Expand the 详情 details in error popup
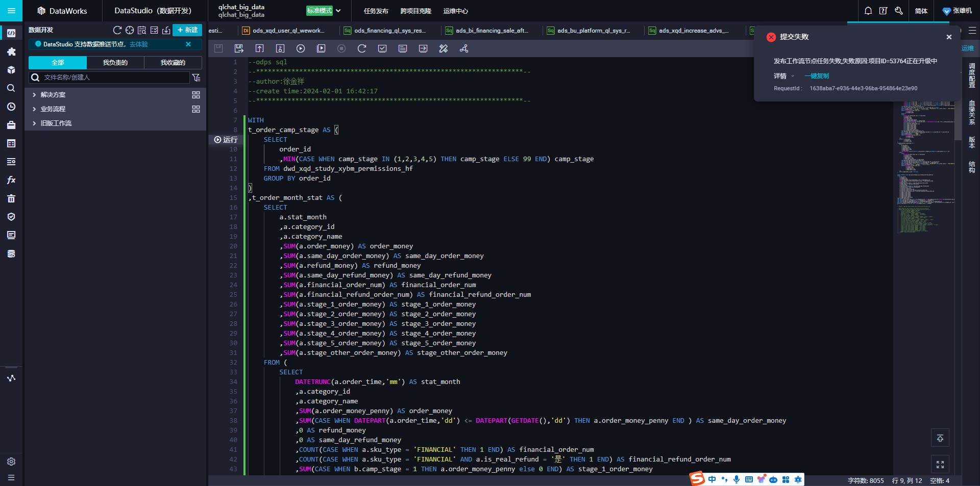 coord(784,76)
